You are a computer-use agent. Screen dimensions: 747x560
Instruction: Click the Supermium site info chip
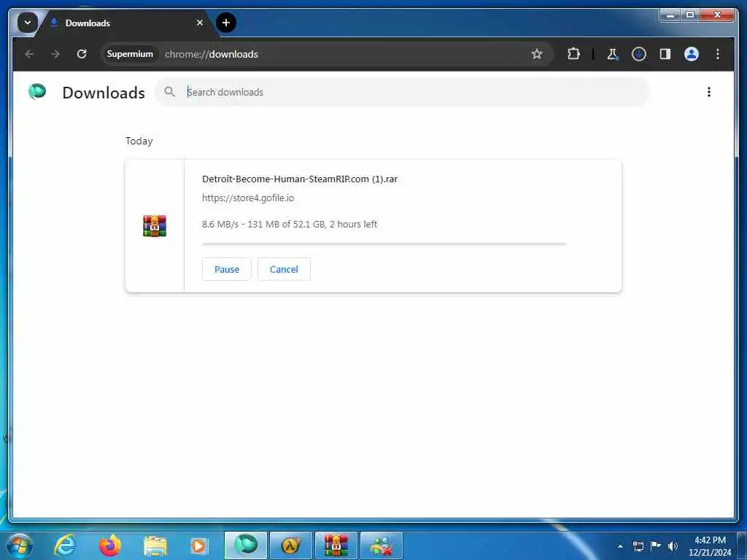click(130, 54)
